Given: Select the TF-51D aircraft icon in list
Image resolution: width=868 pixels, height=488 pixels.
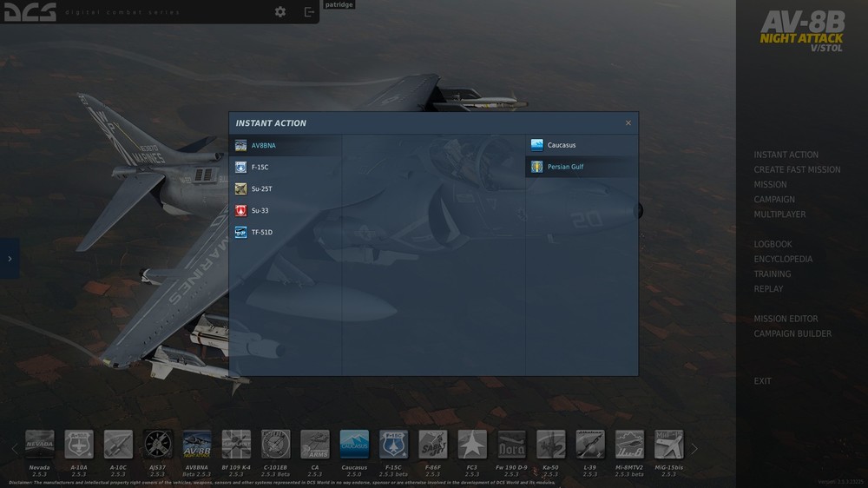Looking at the screenshot, I should (x=240, y=232).
